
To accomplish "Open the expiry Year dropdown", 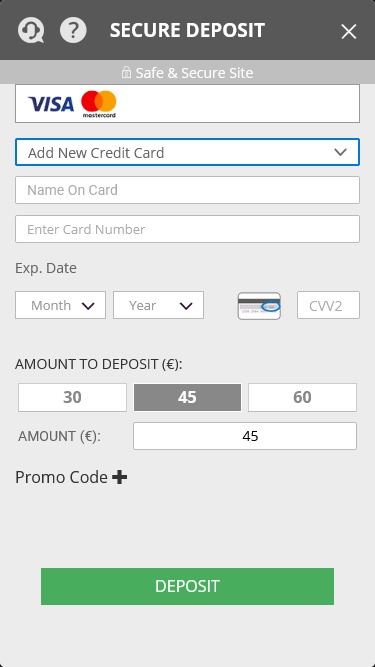I will click(159, 305).
